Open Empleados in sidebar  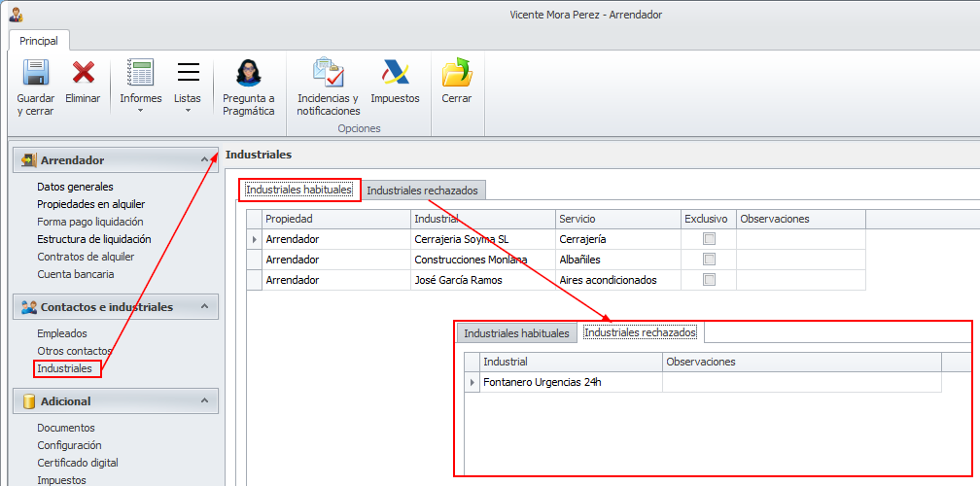pos(62,333)
